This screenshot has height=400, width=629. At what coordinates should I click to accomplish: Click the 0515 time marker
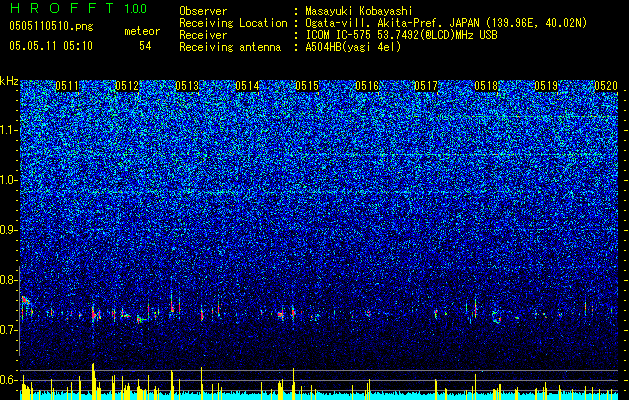(x=307, y=86)
